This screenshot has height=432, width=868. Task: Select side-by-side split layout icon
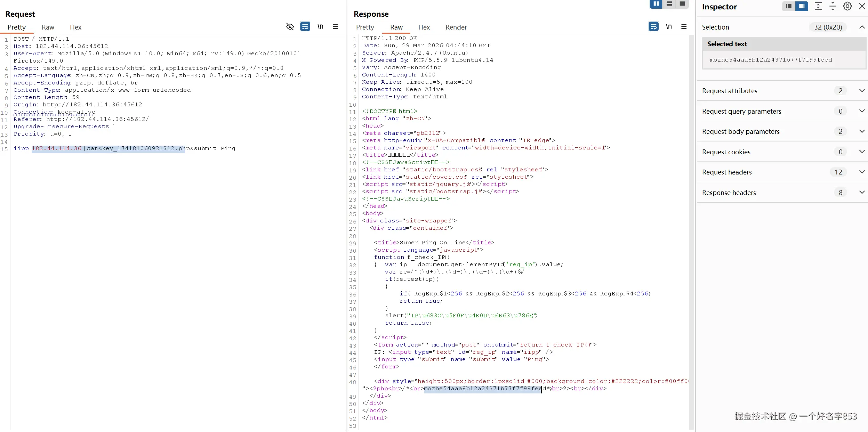pos(656,4)
